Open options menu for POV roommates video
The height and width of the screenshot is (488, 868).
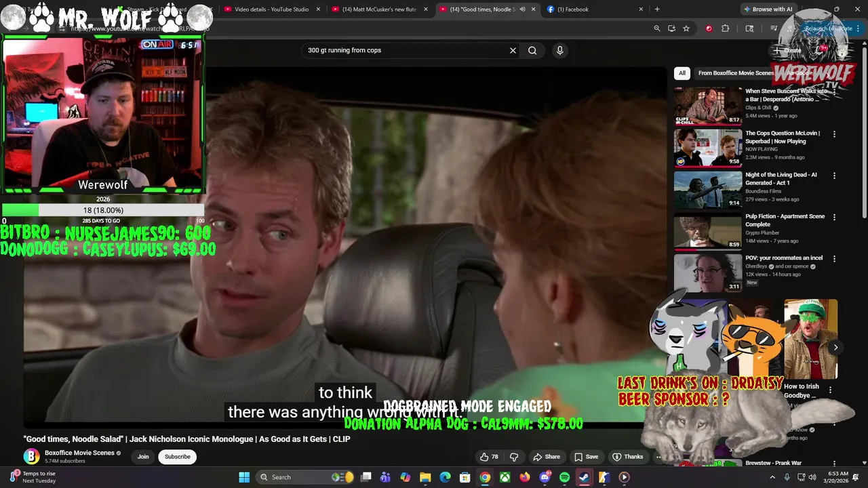tap(834, 259)
